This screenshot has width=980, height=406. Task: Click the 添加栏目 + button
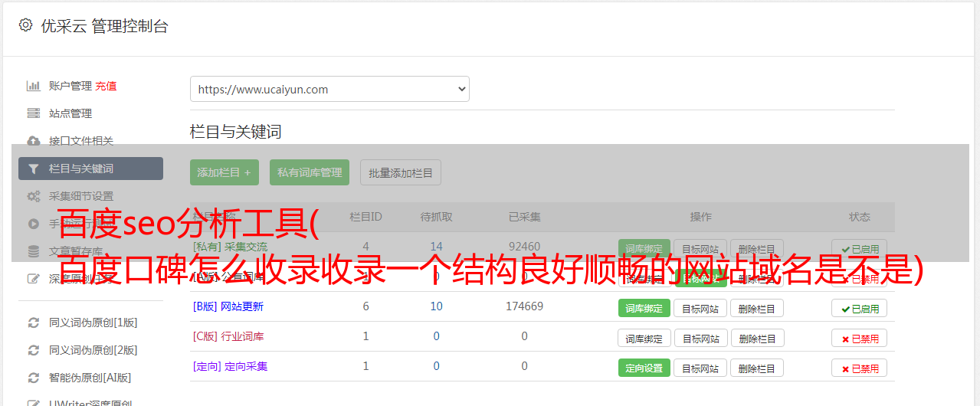point(225,172)
